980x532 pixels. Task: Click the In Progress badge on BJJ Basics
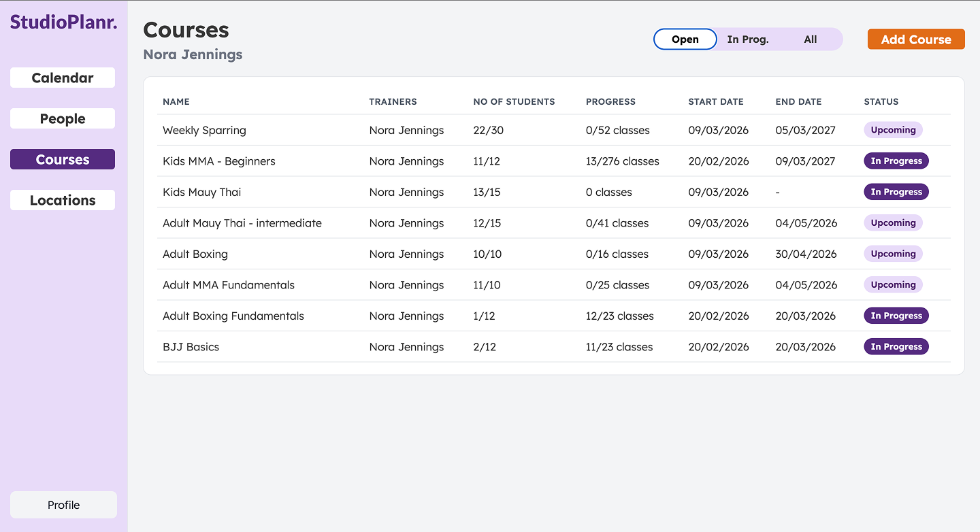(896, 346)
